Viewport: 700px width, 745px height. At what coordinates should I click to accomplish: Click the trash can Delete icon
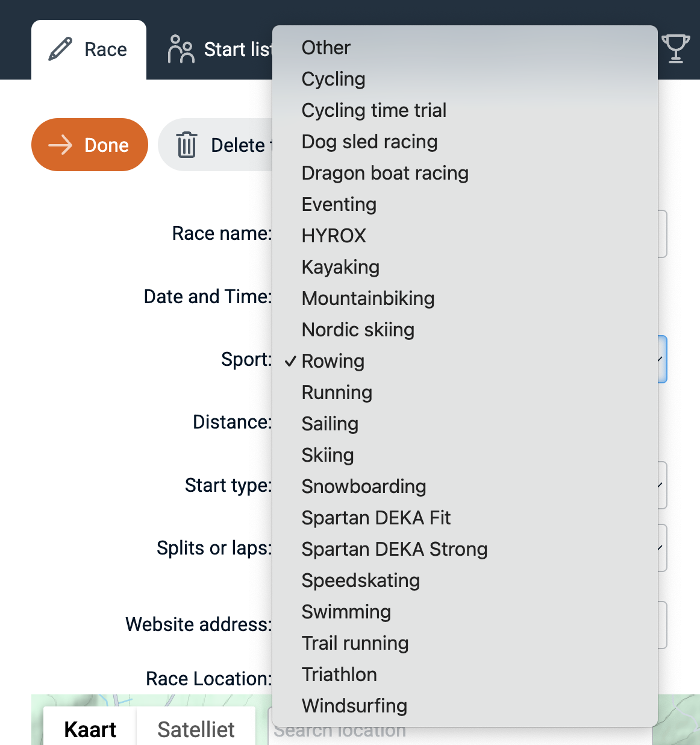pos(187,145)
